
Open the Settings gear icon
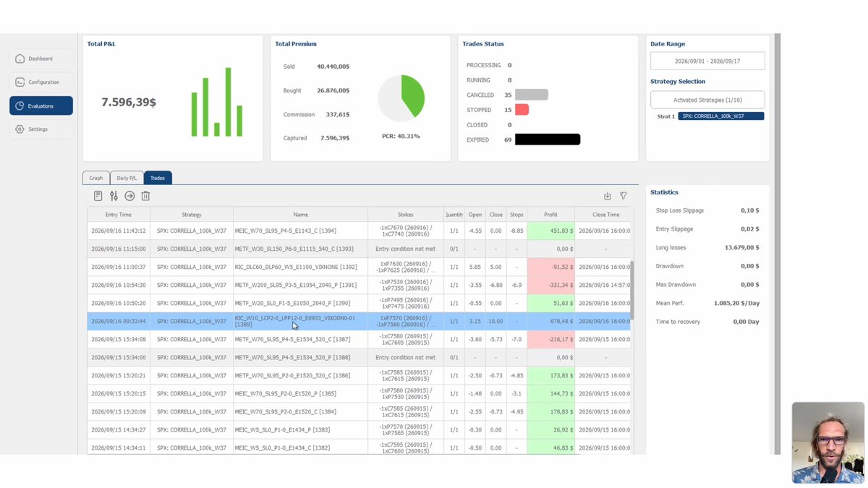[x=20, y=129]
